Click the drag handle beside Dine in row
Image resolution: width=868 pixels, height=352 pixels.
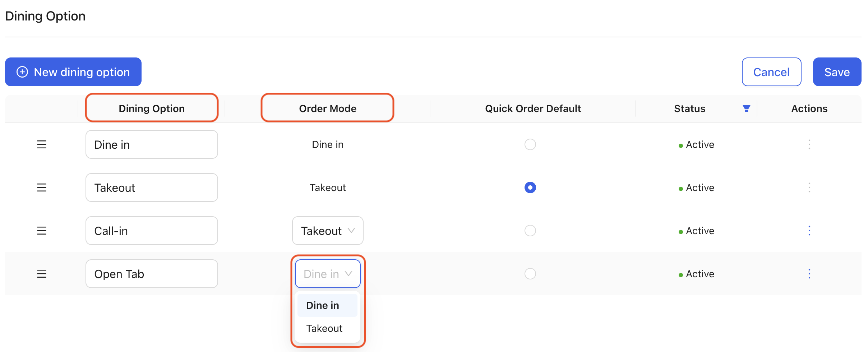point(41,144)
